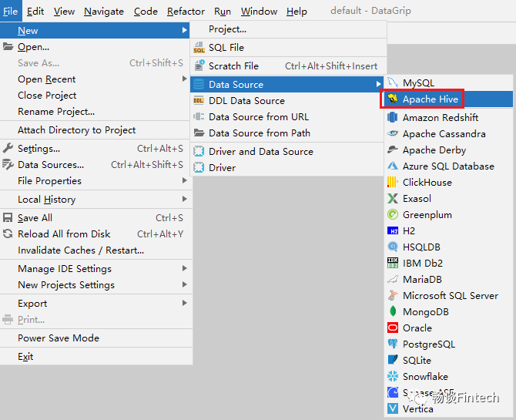Click the Apache Cassandra eye icon
The width and height of the screenshot is (516, 420).
pyautogui.click(x=392, y=133)
